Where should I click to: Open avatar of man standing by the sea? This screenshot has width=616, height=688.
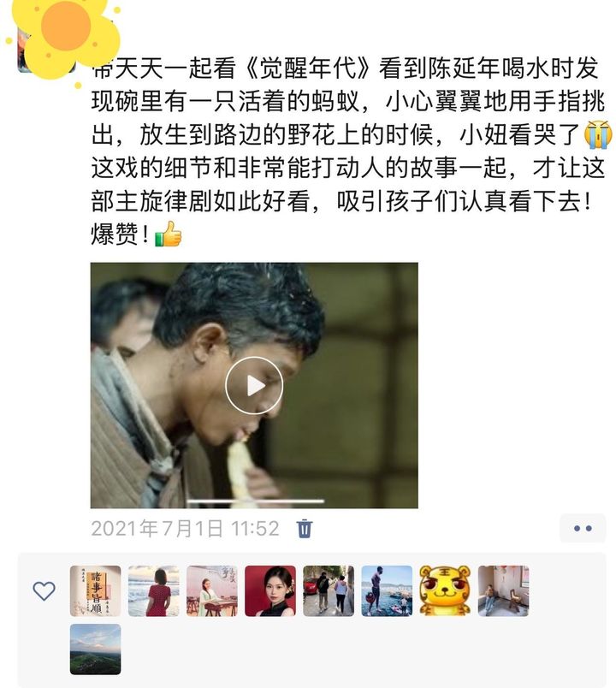tap(387, 591)
